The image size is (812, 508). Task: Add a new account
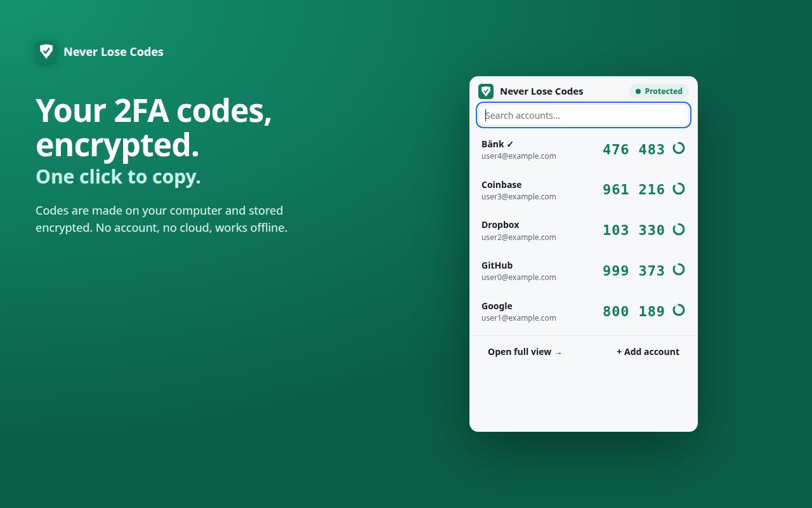(648, 352)
